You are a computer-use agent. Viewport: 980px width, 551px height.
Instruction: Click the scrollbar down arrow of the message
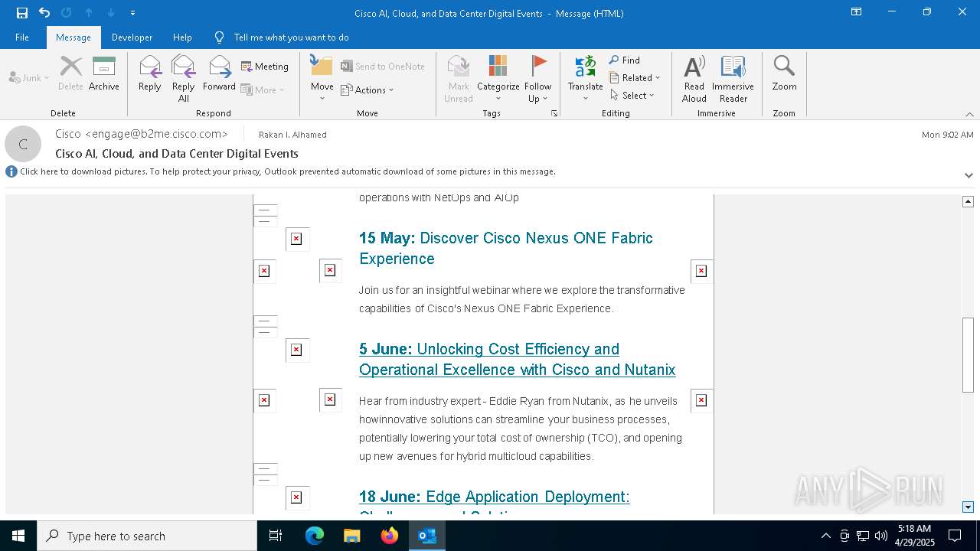click(x=968, y=507)
